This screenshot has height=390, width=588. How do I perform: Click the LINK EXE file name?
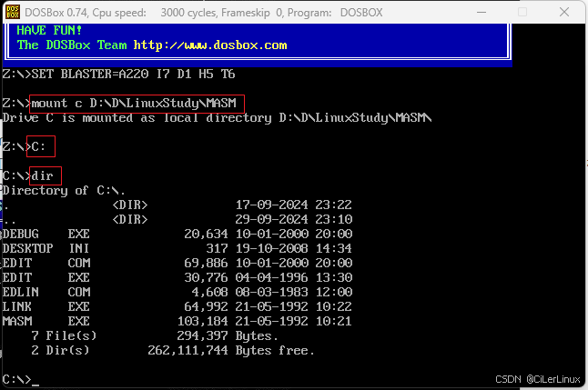pos(46,306)
